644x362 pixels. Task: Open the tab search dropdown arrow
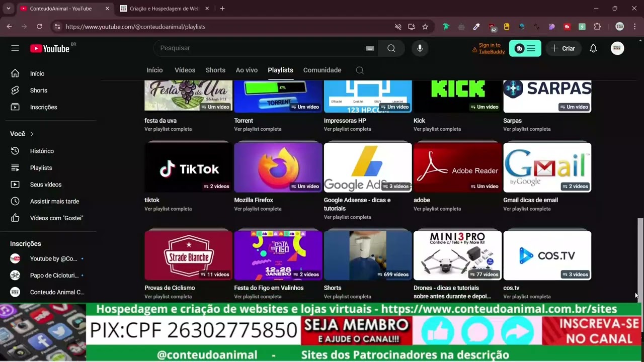[8, 9]
